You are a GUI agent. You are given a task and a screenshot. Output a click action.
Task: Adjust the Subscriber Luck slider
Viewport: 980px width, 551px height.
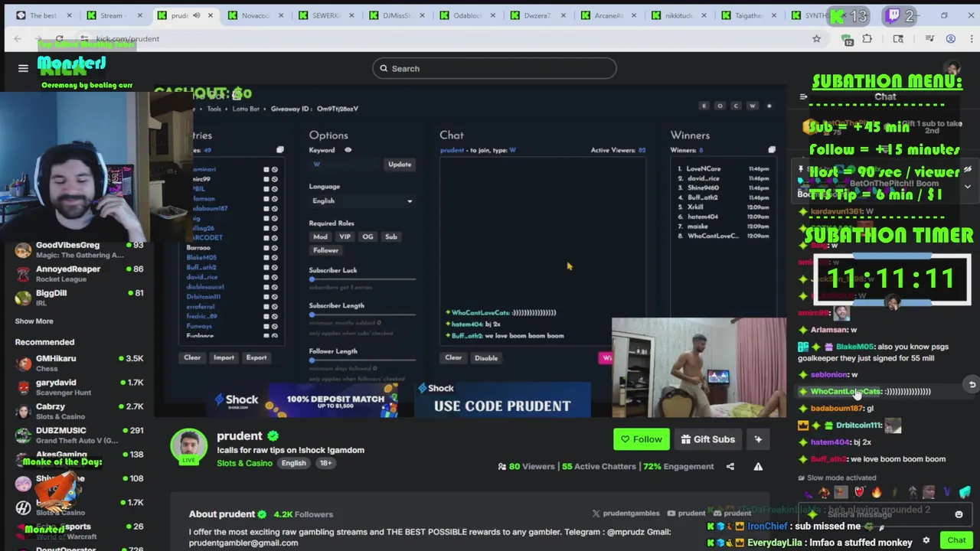(362, 279)
